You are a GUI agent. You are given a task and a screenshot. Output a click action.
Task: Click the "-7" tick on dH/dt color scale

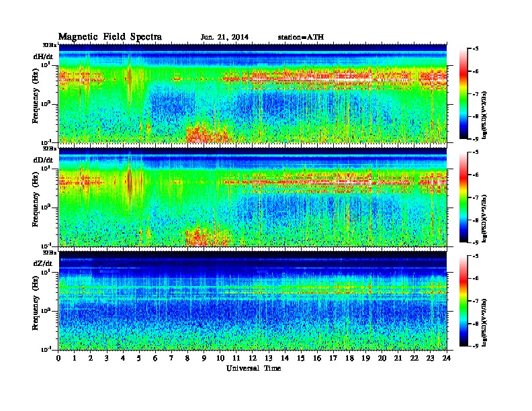[x=476, y=94]
